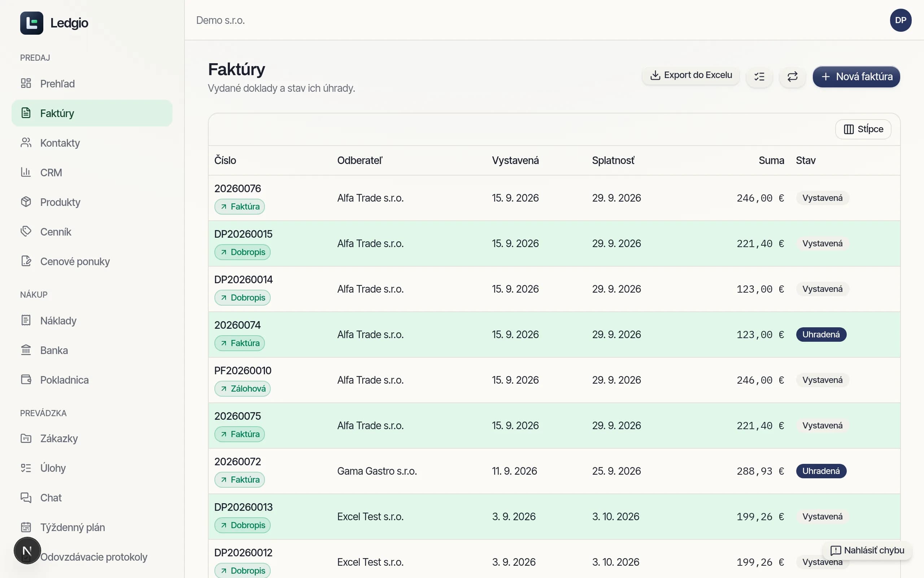Viewport: 924px width, 578px height.
Task: Click the repeat arrows icon button
Action: pyautogui.click(x=792, y=77)
